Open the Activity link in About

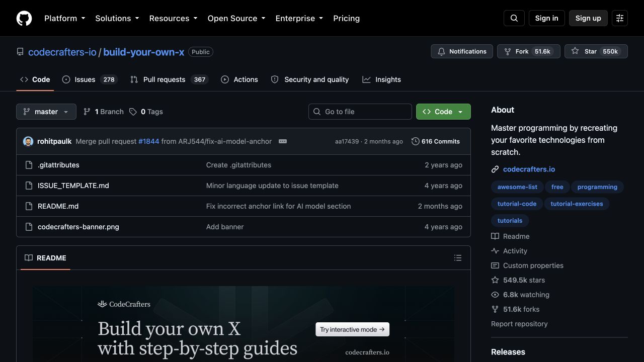click(x=510, y=251)
